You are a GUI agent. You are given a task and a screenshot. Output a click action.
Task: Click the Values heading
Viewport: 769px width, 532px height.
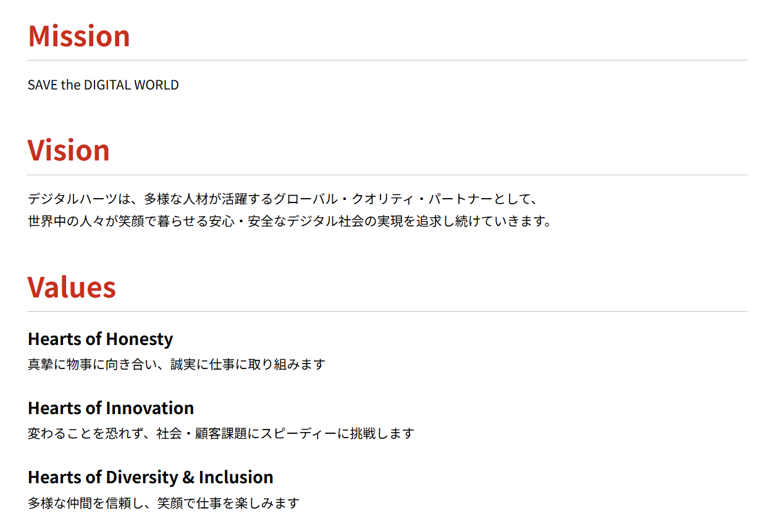pos(72,287)
